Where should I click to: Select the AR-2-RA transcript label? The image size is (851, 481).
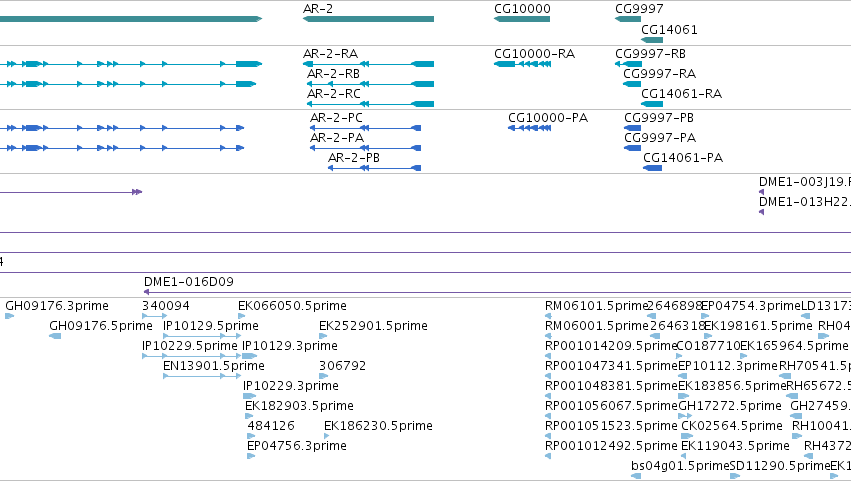tap(331, 54)
